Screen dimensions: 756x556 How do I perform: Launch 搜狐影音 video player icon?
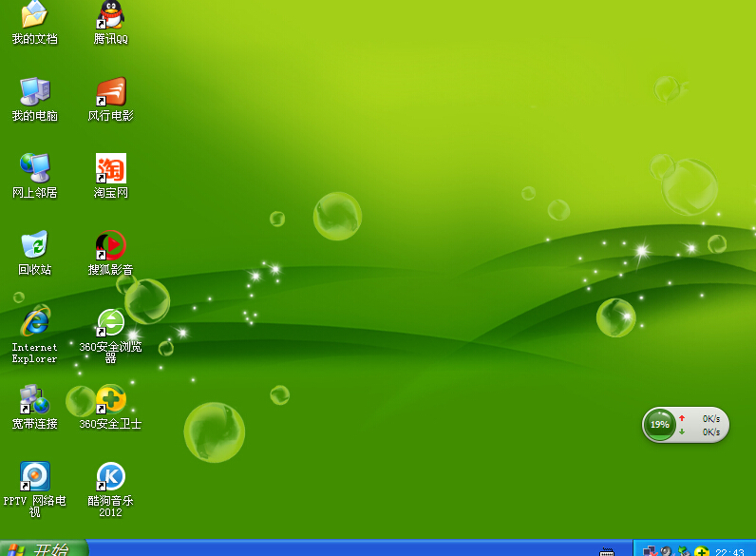(110, 245)
